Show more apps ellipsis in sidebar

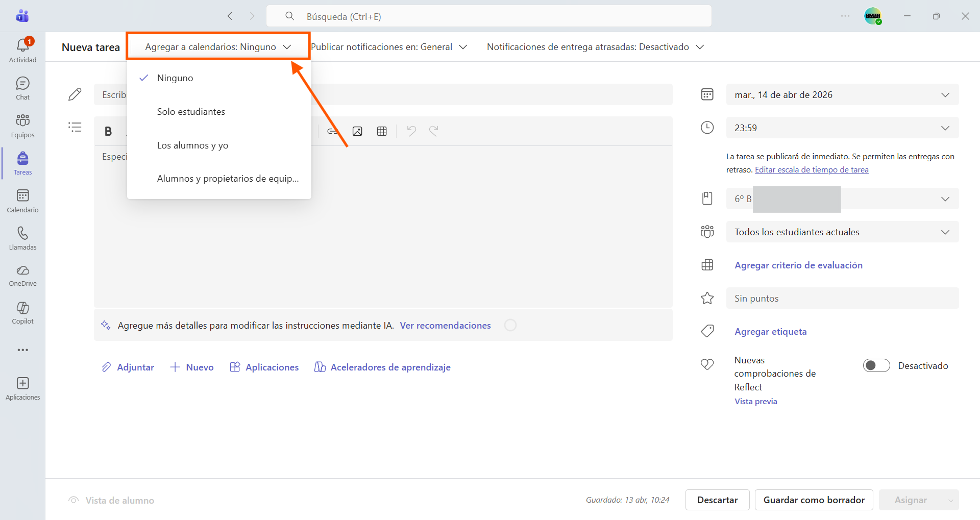pos(22,350)
